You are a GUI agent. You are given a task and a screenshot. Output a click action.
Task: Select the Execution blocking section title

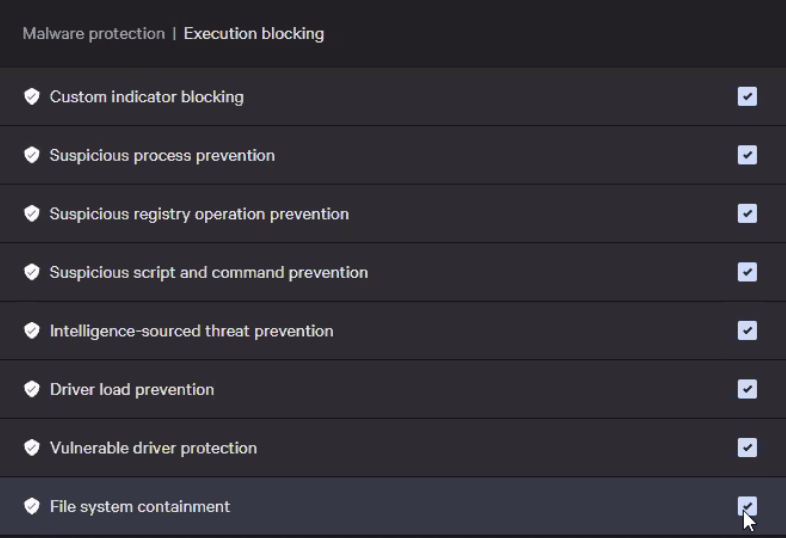[254, 34]
